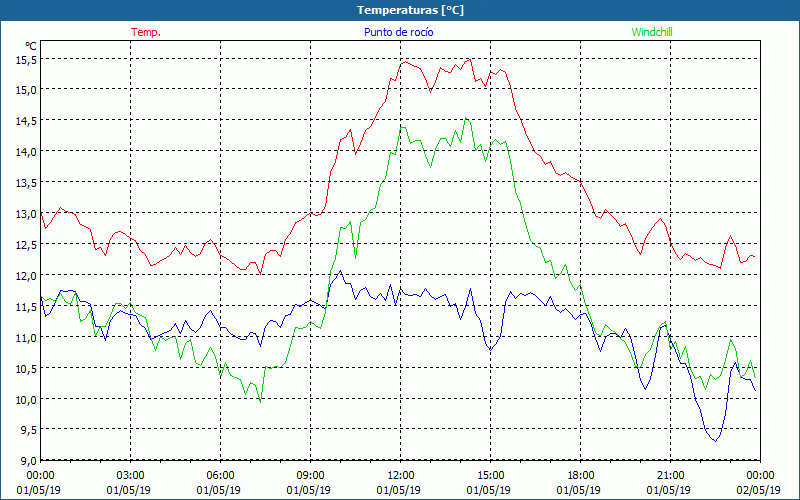Screen dimensions: 800x500
Task: Click the 11,0 value on the y-axis
Action: click(27, 337)
